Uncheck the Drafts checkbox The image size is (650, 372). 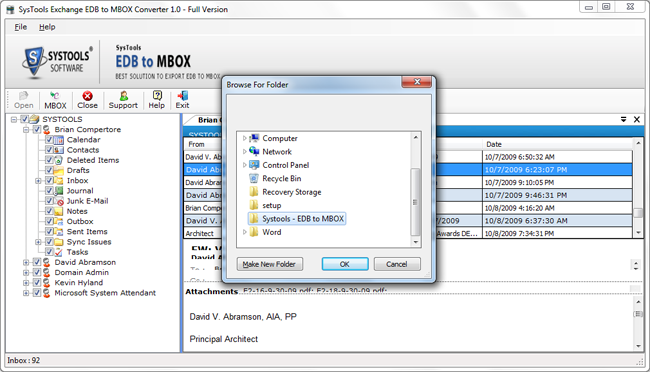tap(49, 170)
